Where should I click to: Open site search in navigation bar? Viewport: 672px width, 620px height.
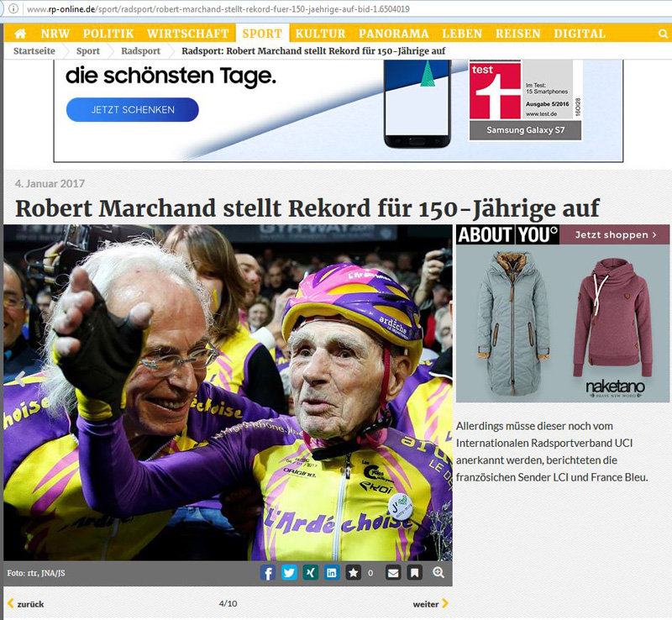[662, 34]
